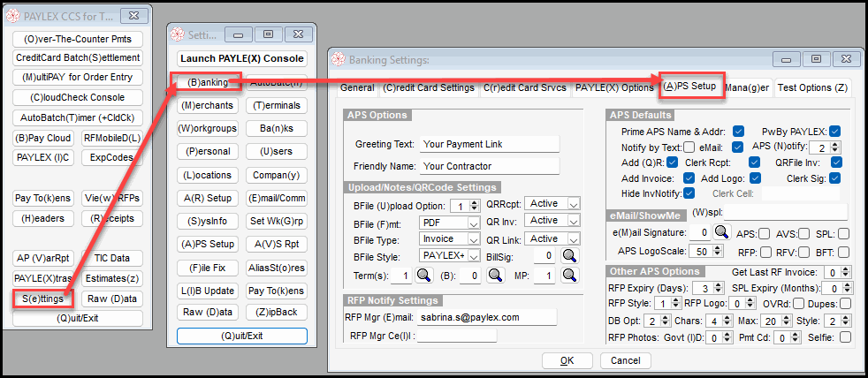Click the Vie(w) RFPs button

112,198
